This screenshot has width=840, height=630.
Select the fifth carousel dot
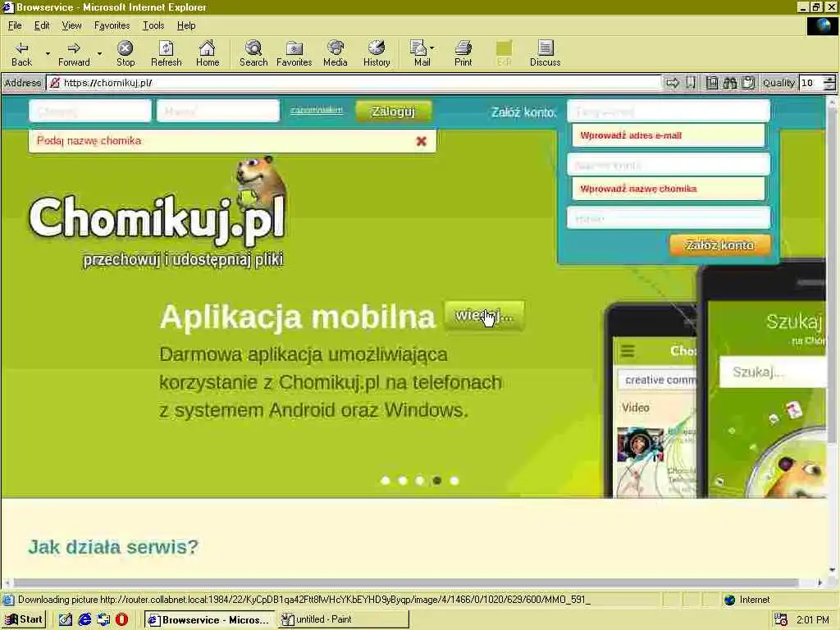click(x=454, y=481)
